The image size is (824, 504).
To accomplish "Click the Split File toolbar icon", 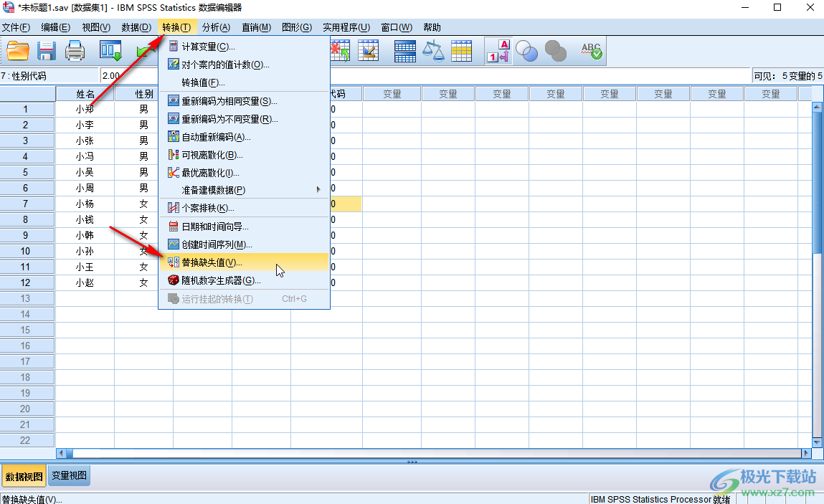I will point(404,51).
